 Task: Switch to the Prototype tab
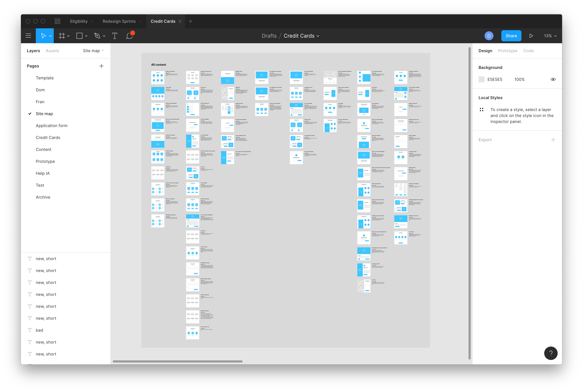[507, 51]
